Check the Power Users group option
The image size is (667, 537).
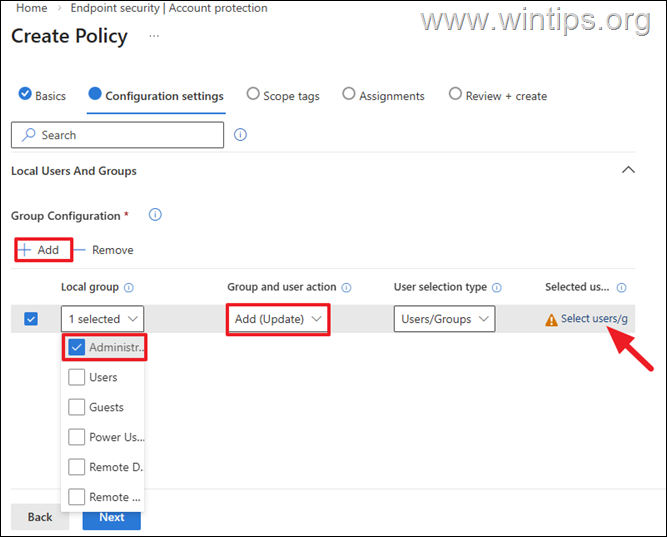pyautogui.click(x=77, y=437)
